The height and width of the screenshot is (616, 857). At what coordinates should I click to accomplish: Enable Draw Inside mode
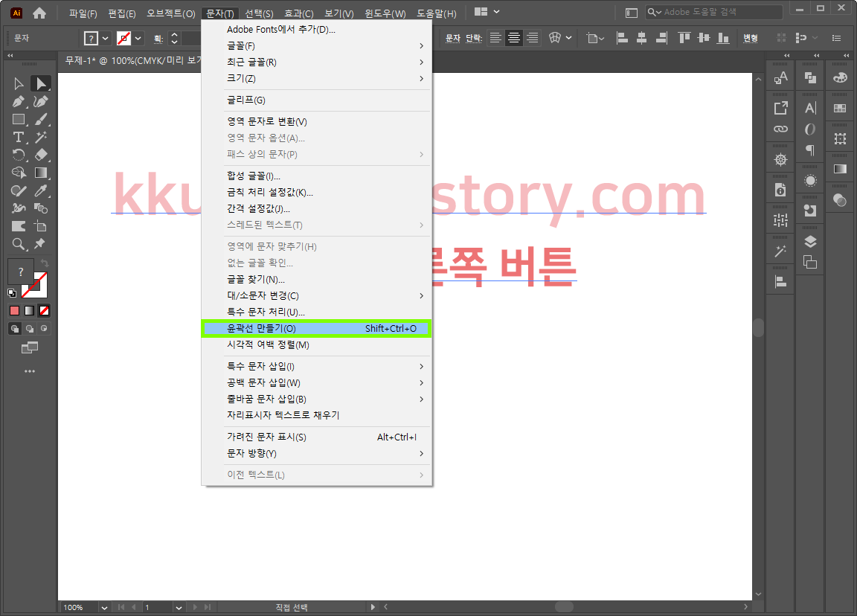tap(45, 329)
